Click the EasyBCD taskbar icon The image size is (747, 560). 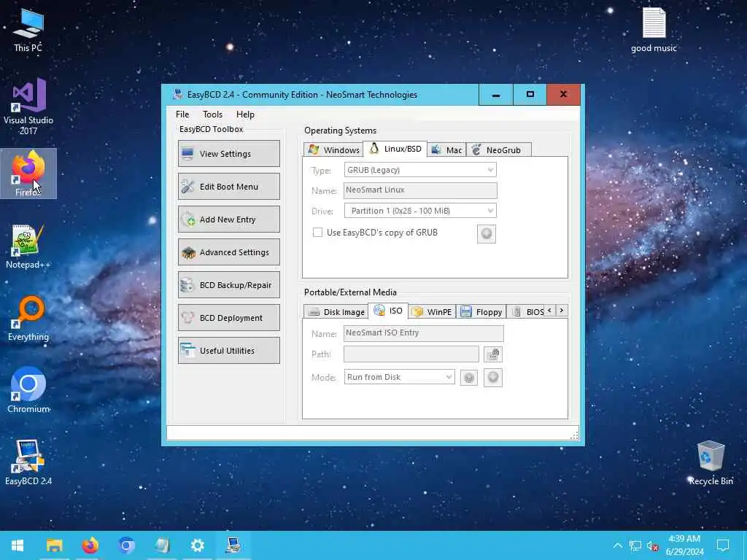tap(233, 545)
